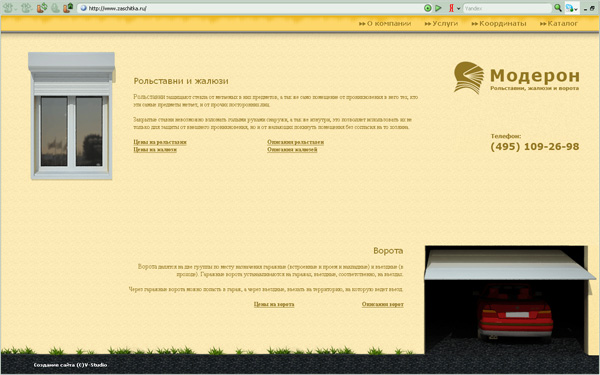Click the Yandex search input field

point(507,8)
